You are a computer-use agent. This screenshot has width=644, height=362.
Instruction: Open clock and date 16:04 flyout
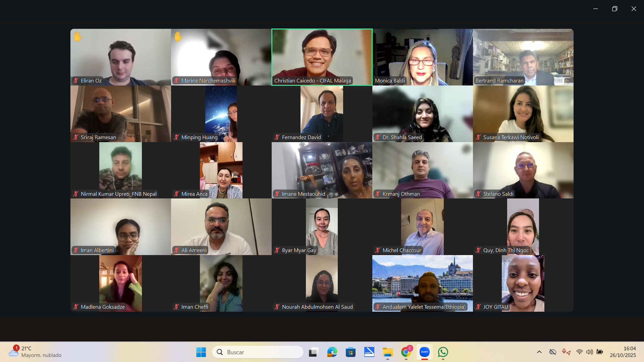pos(623,352)
